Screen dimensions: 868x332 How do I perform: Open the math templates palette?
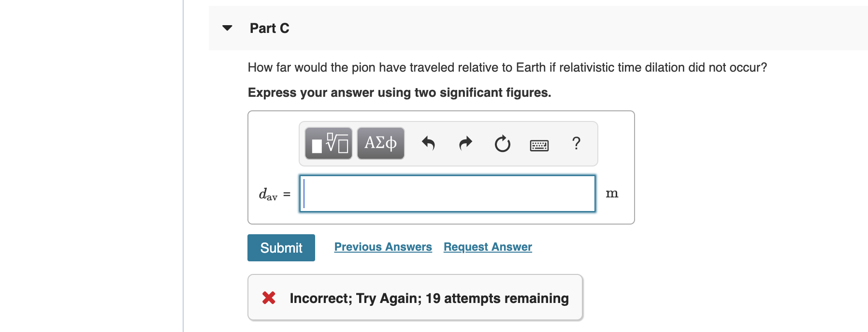(x=328, y=143)
